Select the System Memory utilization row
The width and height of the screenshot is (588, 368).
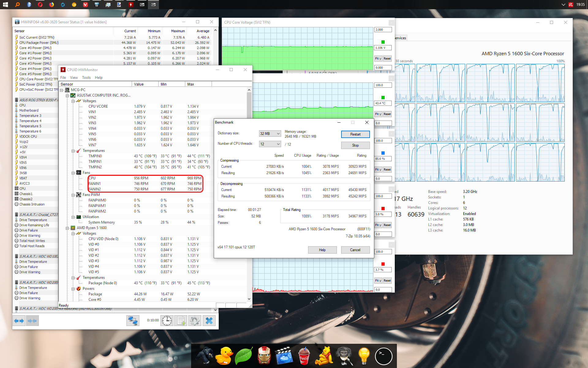click(x=153, y=222)
